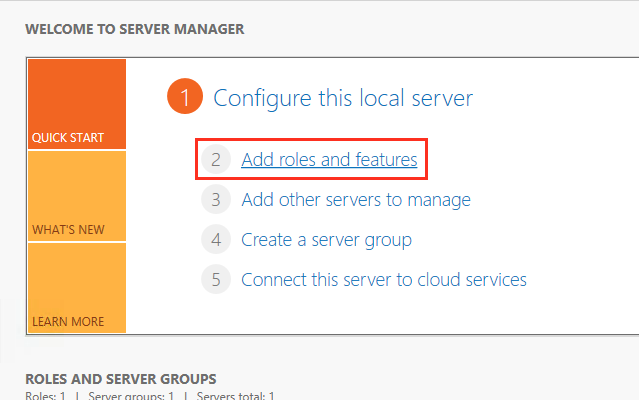The height and width of the screenshot is (400, 639).
Task: Click the ROLES AND SERVER GROUPS heading
Action: pyautogui.click(x=121, y=379)
